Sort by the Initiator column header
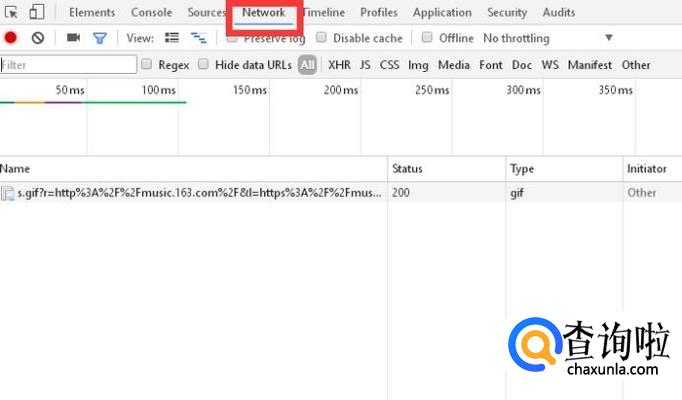This screenshot has height=400, width=682. click(x=652, y=169)
